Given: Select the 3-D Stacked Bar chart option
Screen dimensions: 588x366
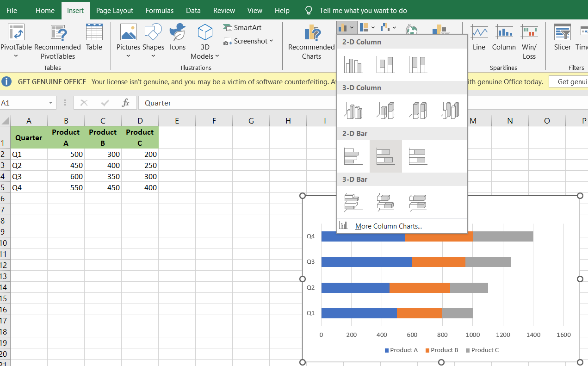Looking at the screenshot, I should tap(385, 202).
